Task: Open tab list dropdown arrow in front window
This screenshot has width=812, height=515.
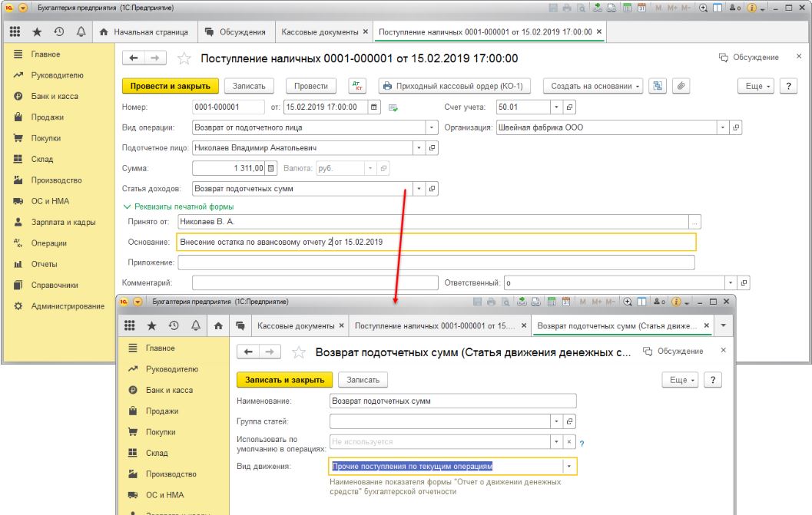Action: (x=724, y=325)
